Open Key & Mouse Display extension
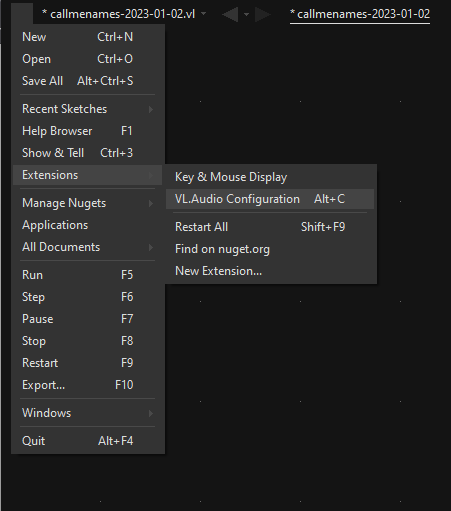Viewport: 451px width, 511px height. pyautogui.click(x=270, y=177)
